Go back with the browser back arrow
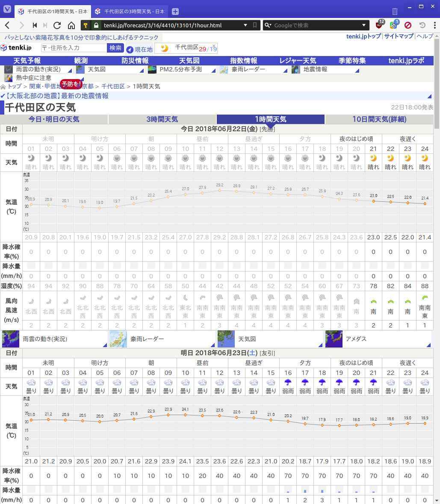The width and height of the screenshot is (440, 504). coord(7,25)
